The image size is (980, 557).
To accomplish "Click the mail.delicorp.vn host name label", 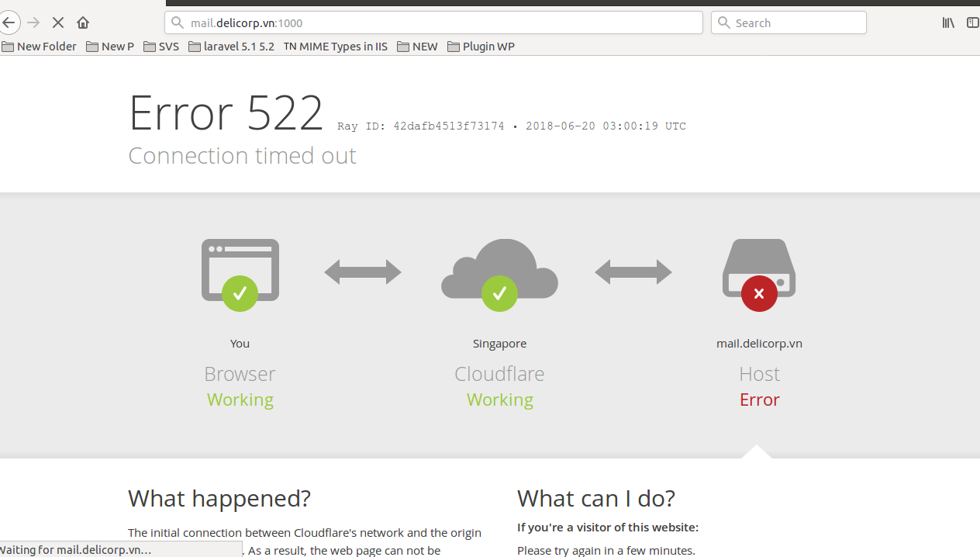I will click(759, 344).
